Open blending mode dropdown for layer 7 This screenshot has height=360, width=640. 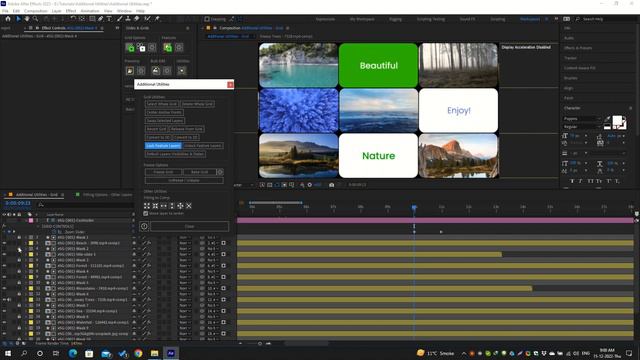[184, 266]
